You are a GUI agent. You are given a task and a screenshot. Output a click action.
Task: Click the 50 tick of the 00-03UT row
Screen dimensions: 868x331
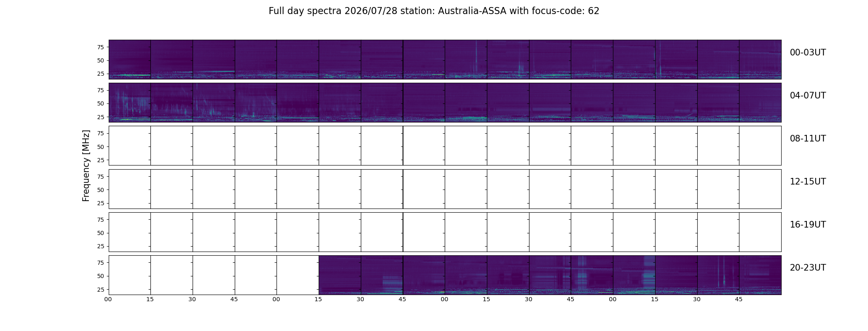[x=100, y=60]
